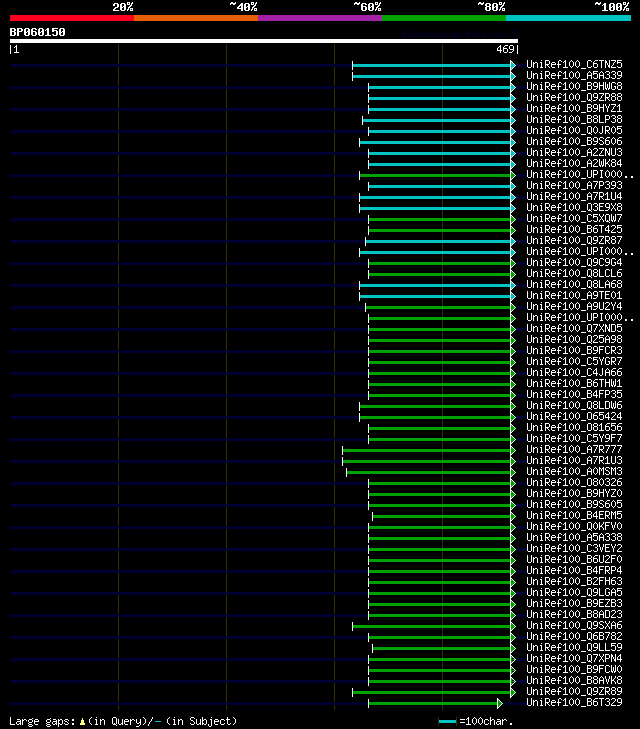Click label UniRef100_A0MSM3

tap(574, 471)
